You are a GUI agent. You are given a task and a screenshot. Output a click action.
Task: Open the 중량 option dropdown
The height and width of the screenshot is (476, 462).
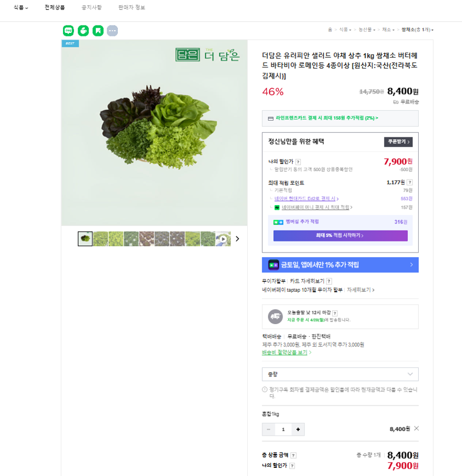click(340, 374)
